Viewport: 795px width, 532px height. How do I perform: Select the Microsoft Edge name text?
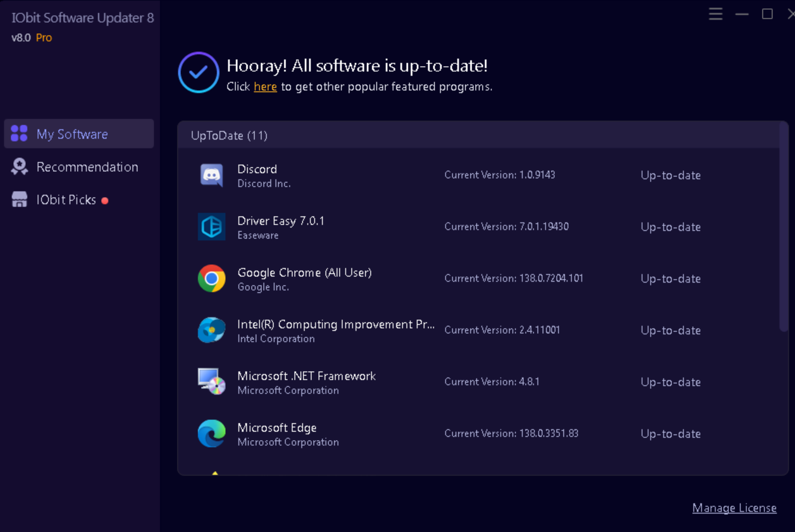(x=277, y=427)
